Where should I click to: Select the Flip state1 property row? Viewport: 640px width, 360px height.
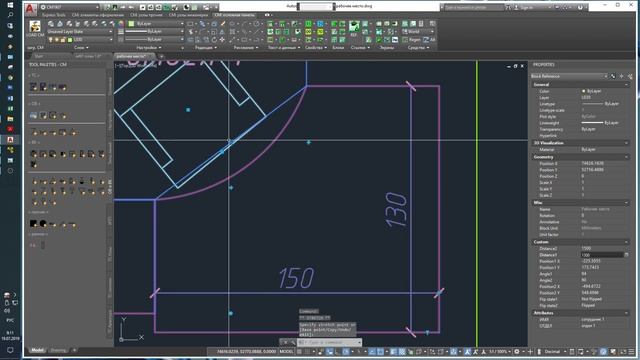(580, 299)
